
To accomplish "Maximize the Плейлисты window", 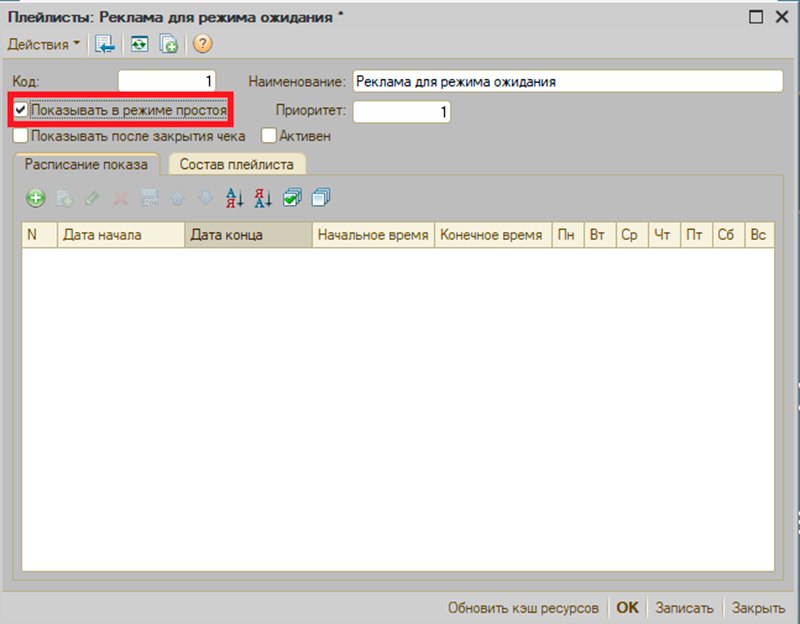I will [x=756, y=17].
